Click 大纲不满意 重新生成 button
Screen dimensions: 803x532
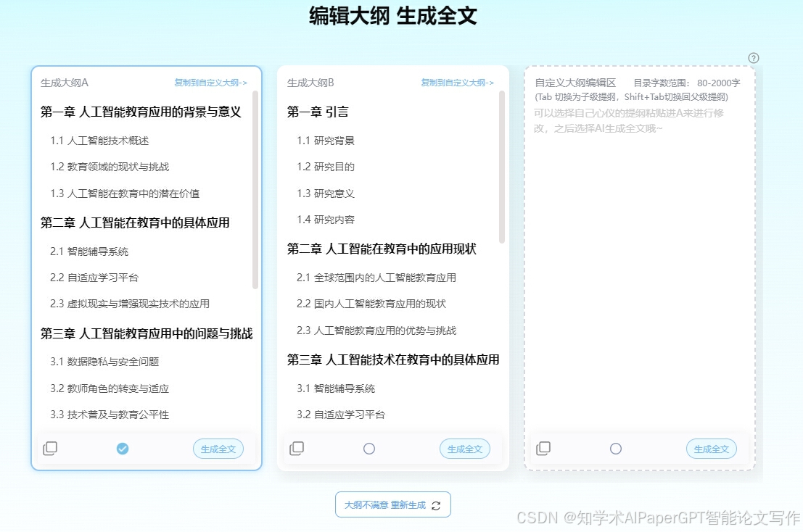point(392,505)
